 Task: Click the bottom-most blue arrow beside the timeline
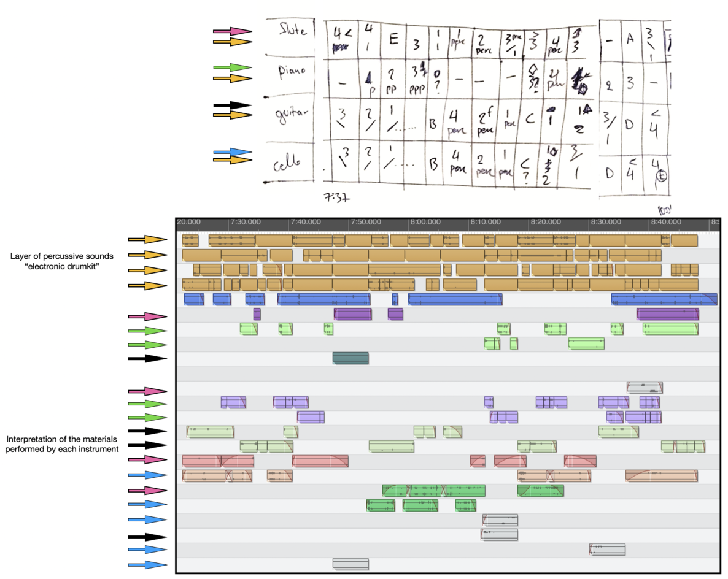pyautogui.click(x=147, y=565)
